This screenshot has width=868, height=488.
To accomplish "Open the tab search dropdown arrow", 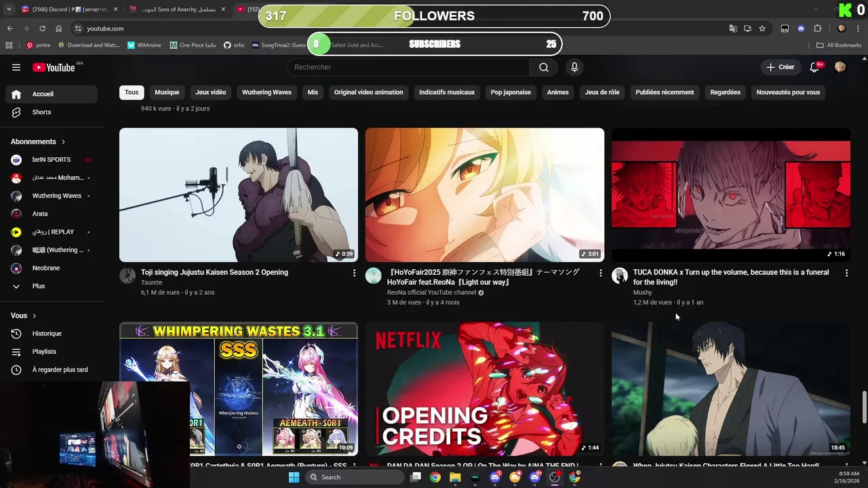I will 9,9.
